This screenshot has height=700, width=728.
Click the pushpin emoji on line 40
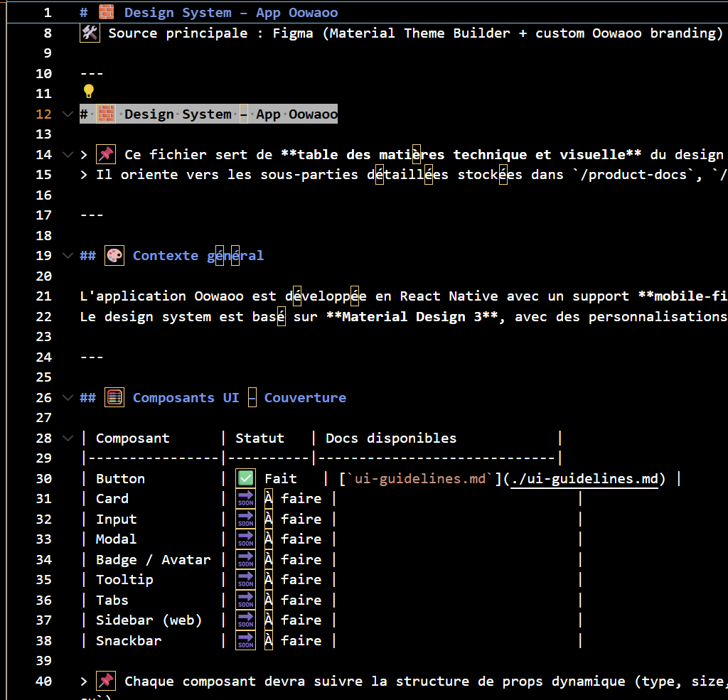(x=106, y=682)
